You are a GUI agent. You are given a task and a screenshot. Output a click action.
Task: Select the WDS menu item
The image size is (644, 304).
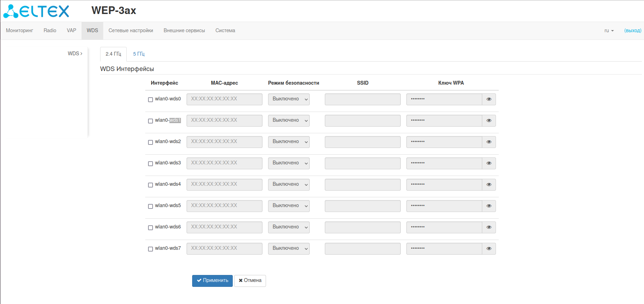coord(92,31)
